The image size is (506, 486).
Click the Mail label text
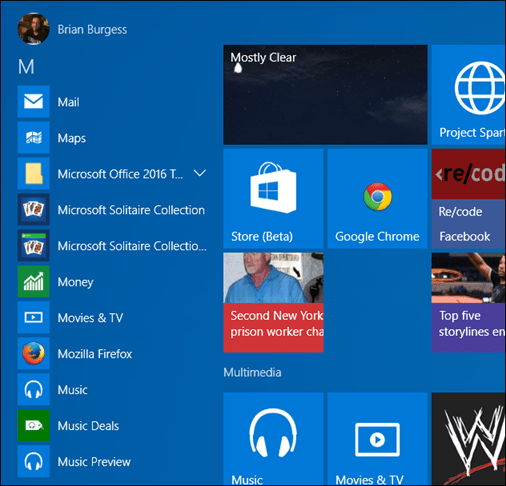[69, 102]
